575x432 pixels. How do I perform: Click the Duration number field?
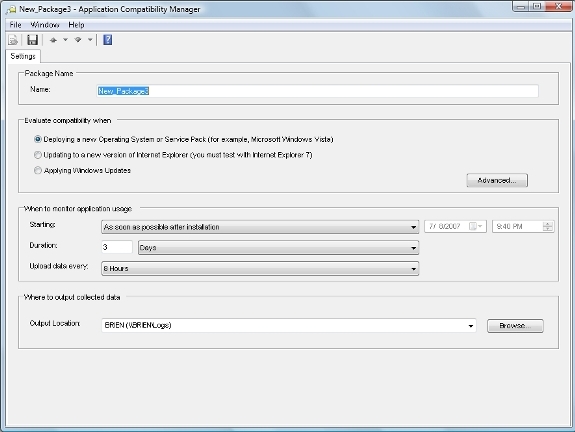click(x=117, y=247)
